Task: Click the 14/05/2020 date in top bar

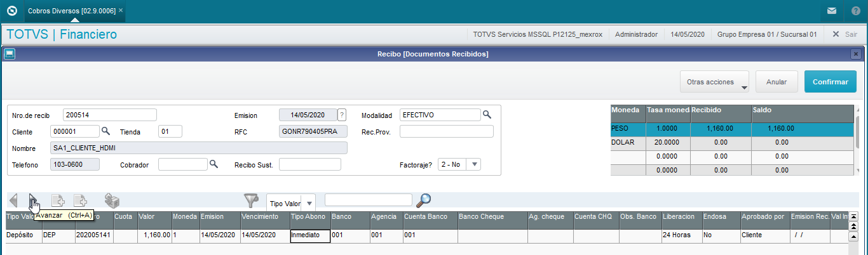Action: [x=688, y=34]
